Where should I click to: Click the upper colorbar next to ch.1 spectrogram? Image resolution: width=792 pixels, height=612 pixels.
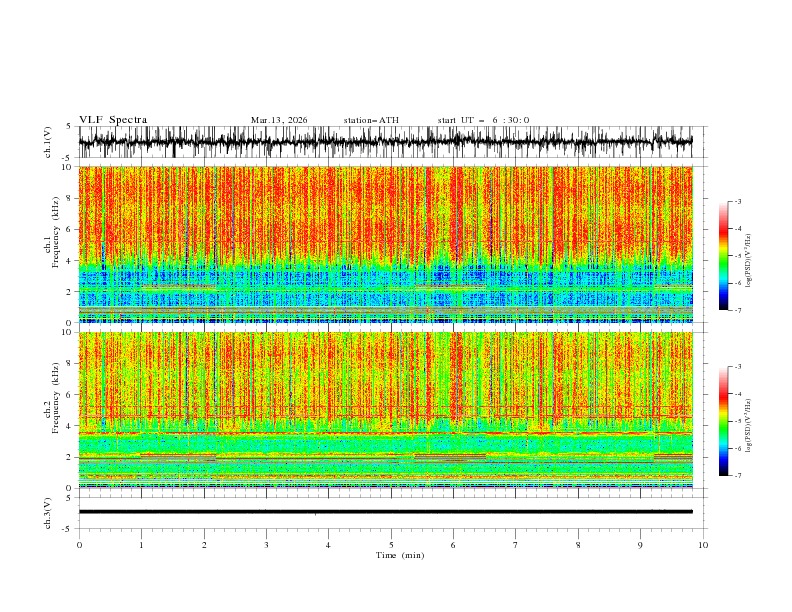click(x=723, y=255)
